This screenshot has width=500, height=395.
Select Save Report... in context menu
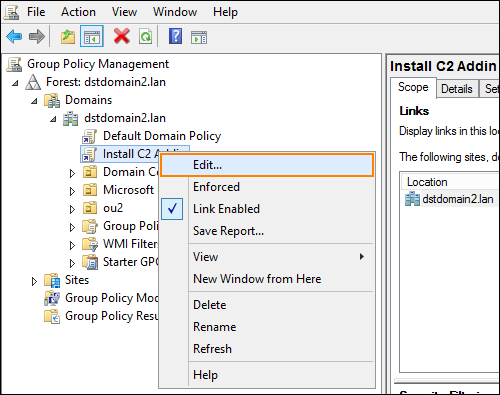[228, 231]
